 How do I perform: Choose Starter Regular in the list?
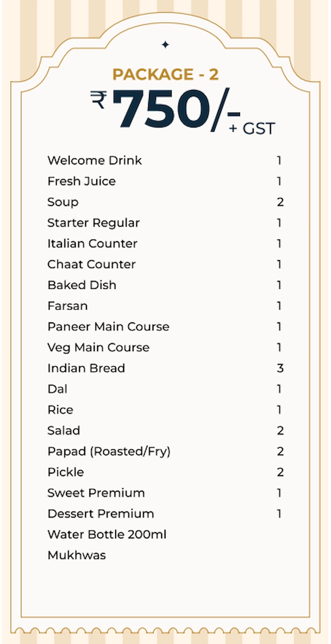pos(93,223)
